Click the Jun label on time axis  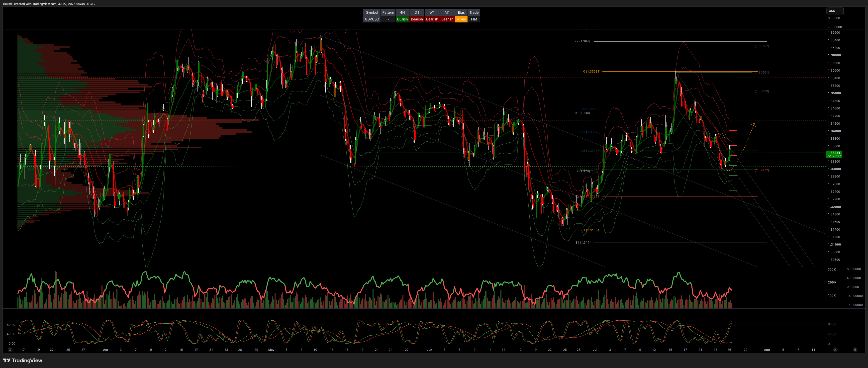click(429, 350)
